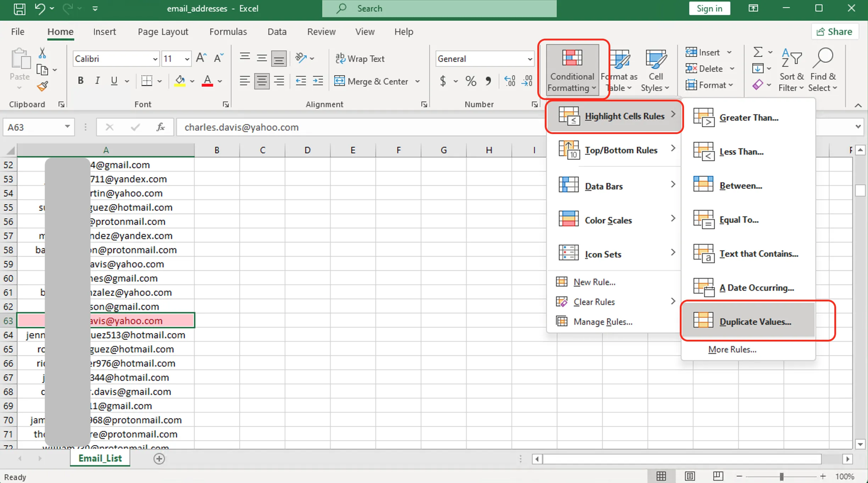Toggle italic formatting
This screenshot has width=868, height=483.
[97, 81]
